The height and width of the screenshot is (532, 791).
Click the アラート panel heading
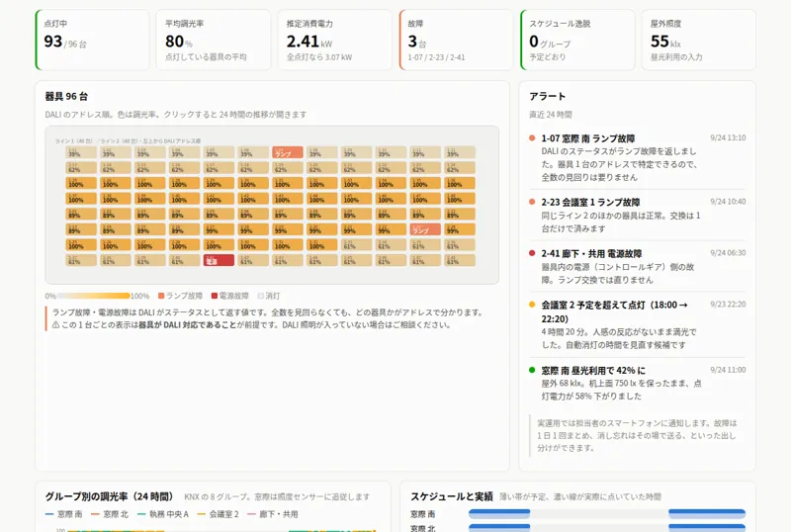[x=547, y=96]
